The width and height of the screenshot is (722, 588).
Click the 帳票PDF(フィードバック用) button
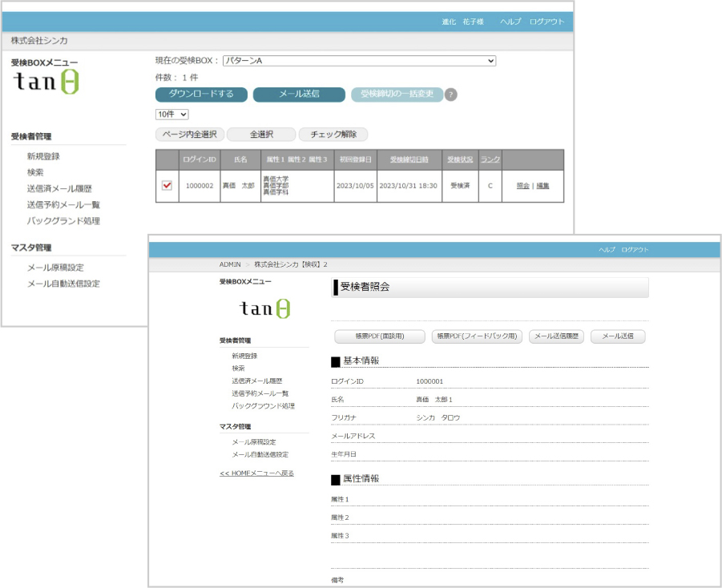[477, 336]
